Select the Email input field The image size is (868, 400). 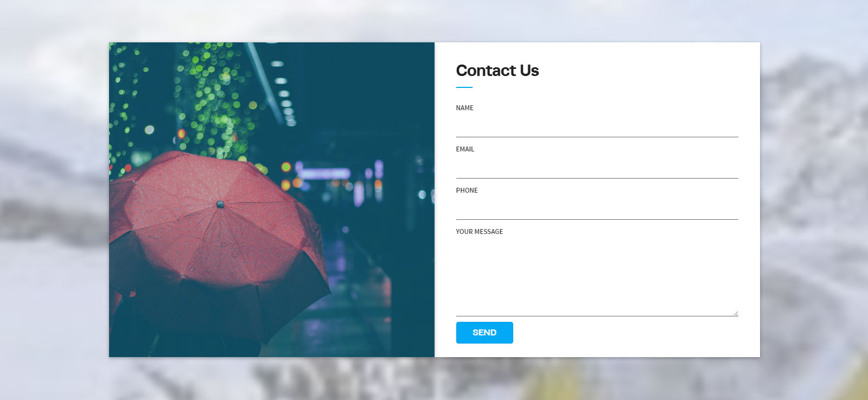point(597,167)
